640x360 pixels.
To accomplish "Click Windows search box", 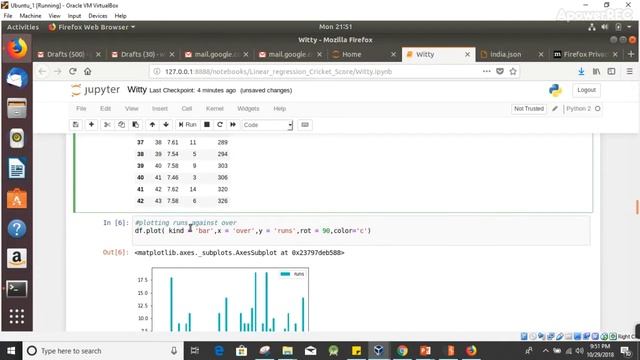I will (102, 351).
